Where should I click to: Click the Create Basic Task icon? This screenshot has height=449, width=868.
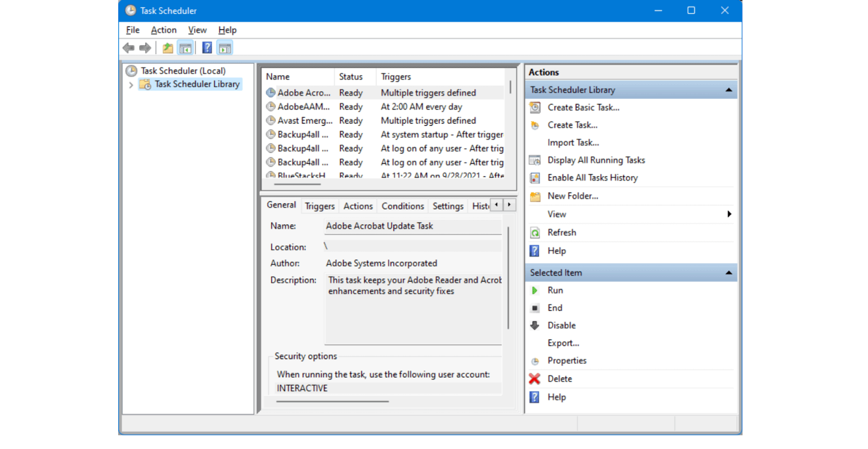534,107
